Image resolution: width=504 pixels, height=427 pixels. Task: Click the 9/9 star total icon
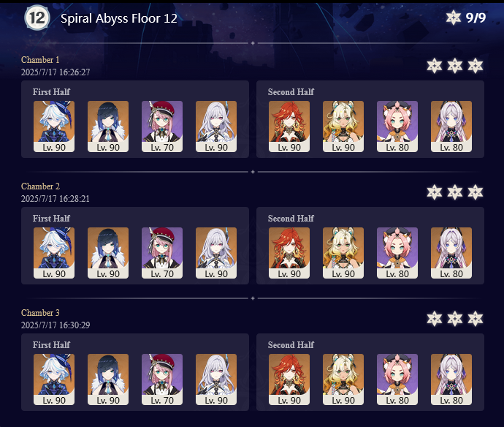coord(453,18)
